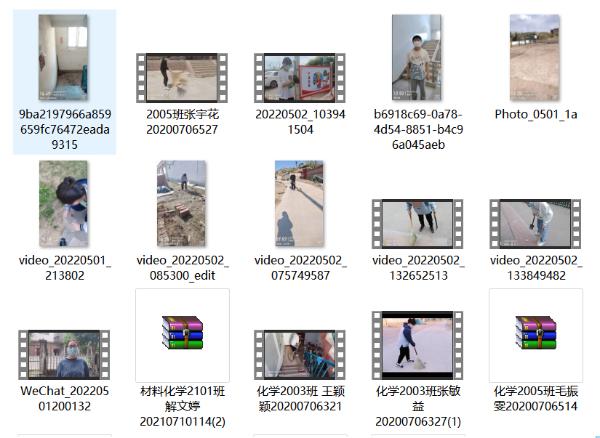Viewport: 600px width, 438px height.
Task: Click the video_20220502_132652513 filename label
Action: [417, 268]
